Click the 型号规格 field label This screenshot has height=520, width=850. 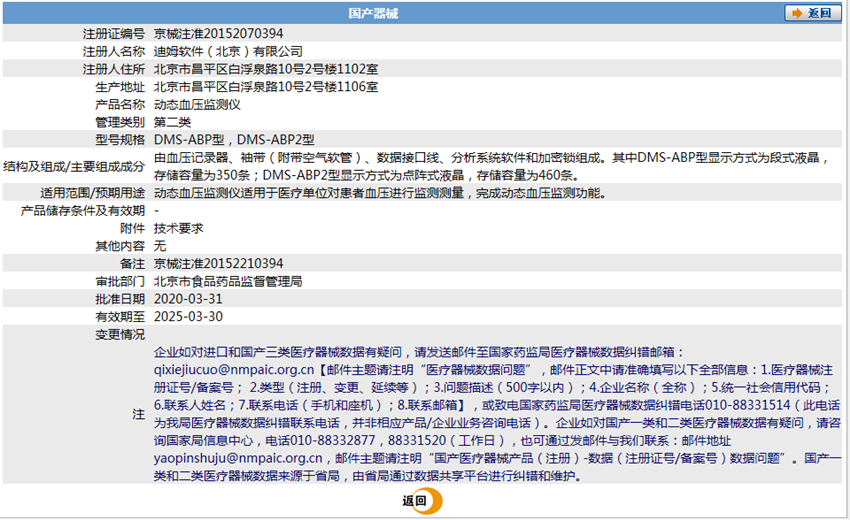click(x=120, y=140)
